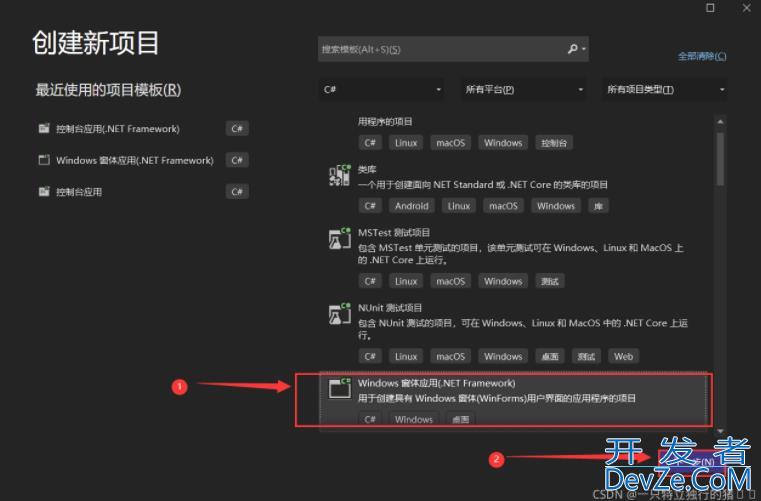Open the 所有平台 platform dropdown
Image resolution: width=761 pixels, height=501 pixels.
pyautogui.click(x=523, y=89)
